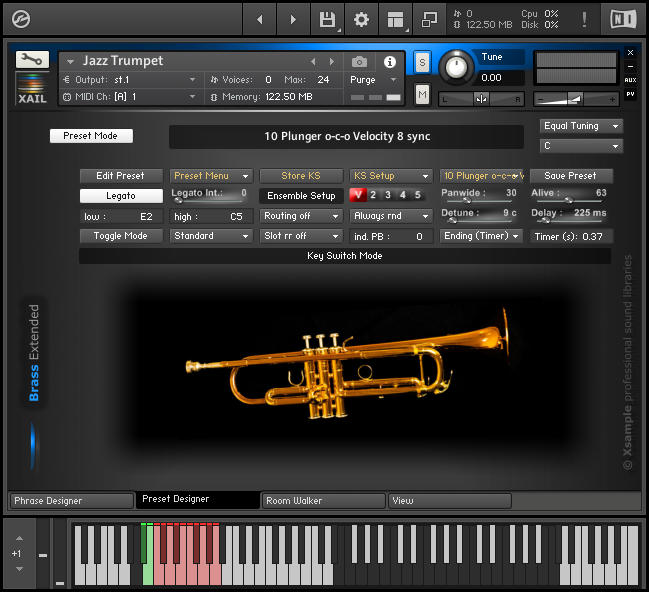Open the KS Setup dropdown

point(391,176)
